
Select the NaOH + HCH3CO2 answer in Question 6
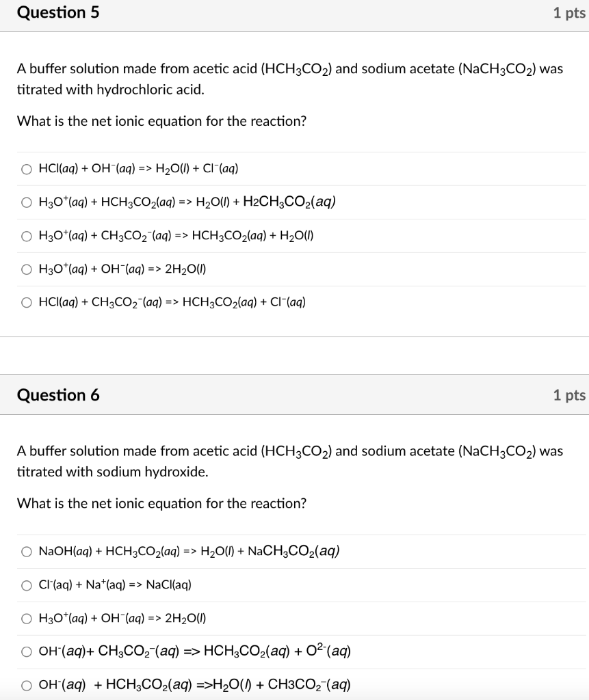tap(27, 551)
